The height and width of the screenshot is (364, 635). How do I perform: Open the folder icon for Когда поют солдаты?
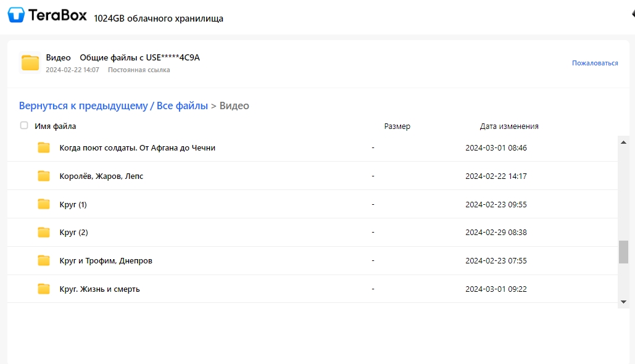click(44, 147)
